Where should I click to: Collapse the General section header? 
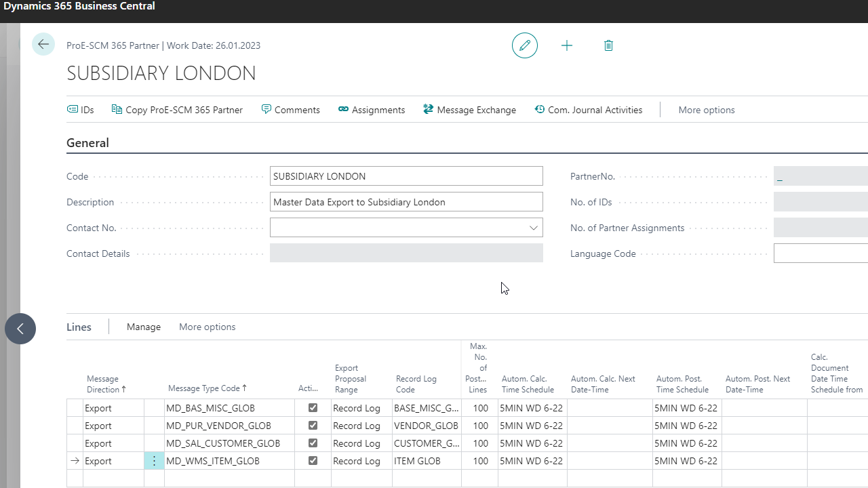(x=87, y=143)
